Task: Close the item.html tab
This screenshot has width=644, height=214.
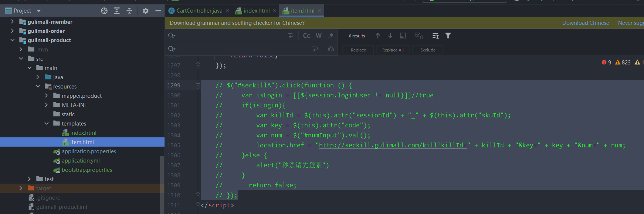Action: 319,11
